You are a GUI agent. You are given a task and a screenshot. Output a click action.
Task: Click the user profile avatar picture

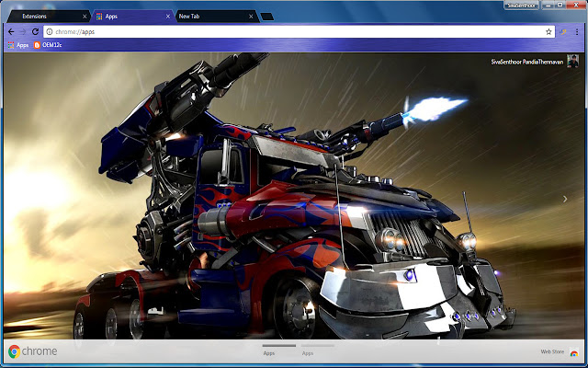tap(572, 61)
